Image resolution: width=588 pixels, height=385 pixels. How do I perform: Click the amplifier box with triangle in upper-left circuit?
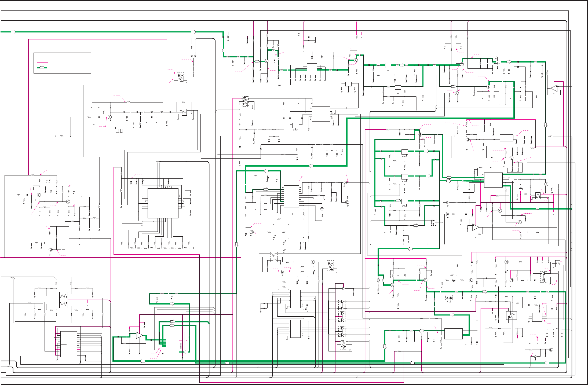coord(184,112)
